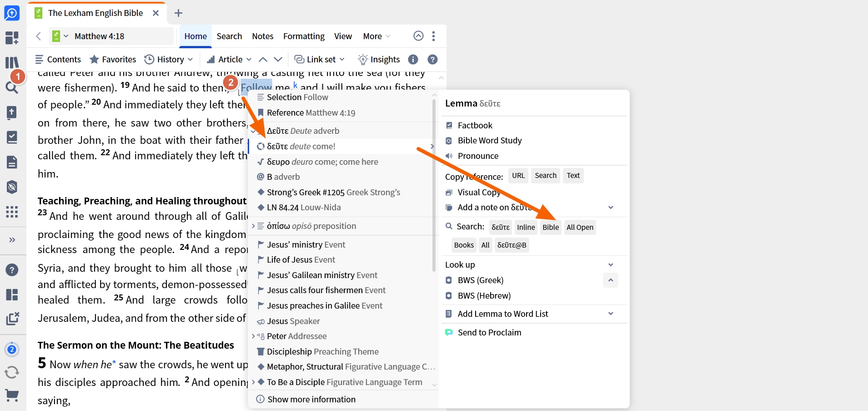Click the Inline search button

coord(526,227)
